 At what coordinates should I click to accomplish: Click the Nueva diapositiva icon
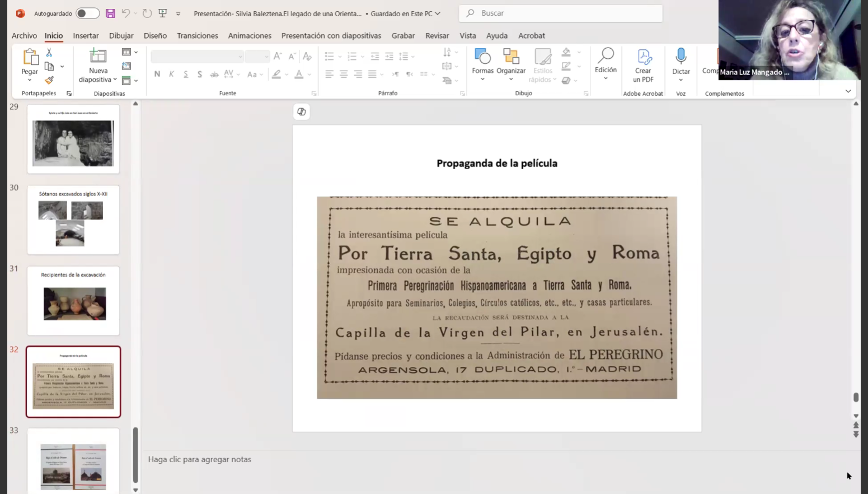coord(98,56)
